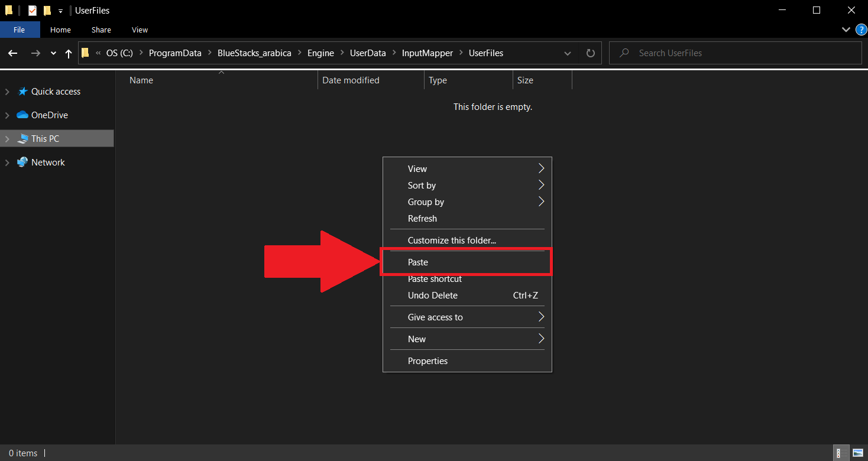Maximize the UserFiles window
The width and height of the screenshot is (868, 461).
pyautogui.click(x=817, y=10)
